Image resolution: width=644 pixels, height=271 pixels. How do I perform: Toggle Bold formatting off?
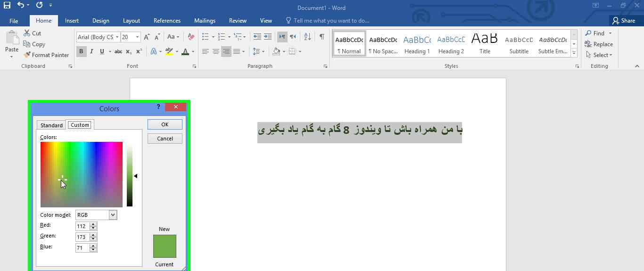(81, 51)
